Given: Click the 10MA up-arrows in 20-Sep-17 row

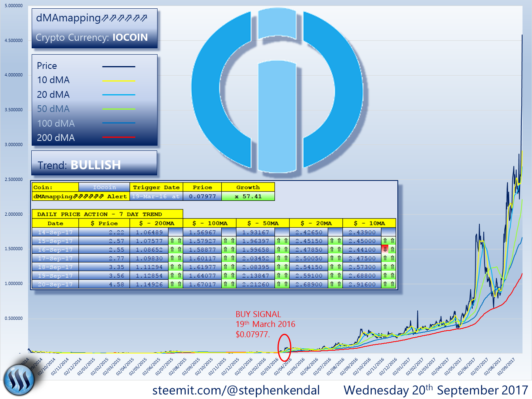Looking at the screenshot, I should pos(389,284).
